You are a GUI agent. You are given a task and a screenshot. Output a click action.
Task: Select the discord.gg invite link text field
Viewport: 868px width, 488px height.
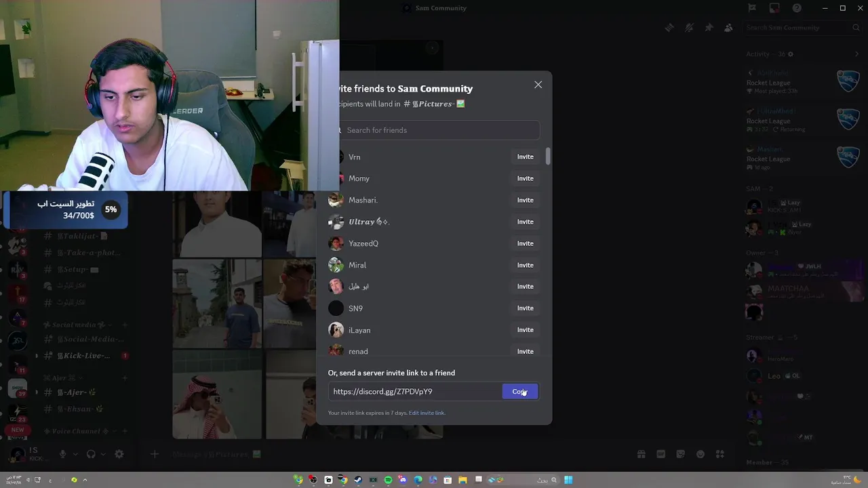[415, 392]
